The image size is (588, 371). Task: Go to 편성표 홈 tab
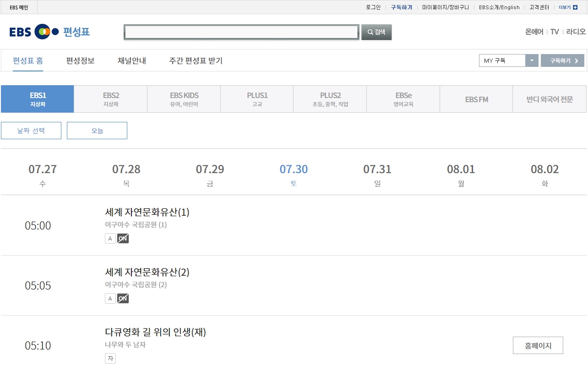(28, 60)
